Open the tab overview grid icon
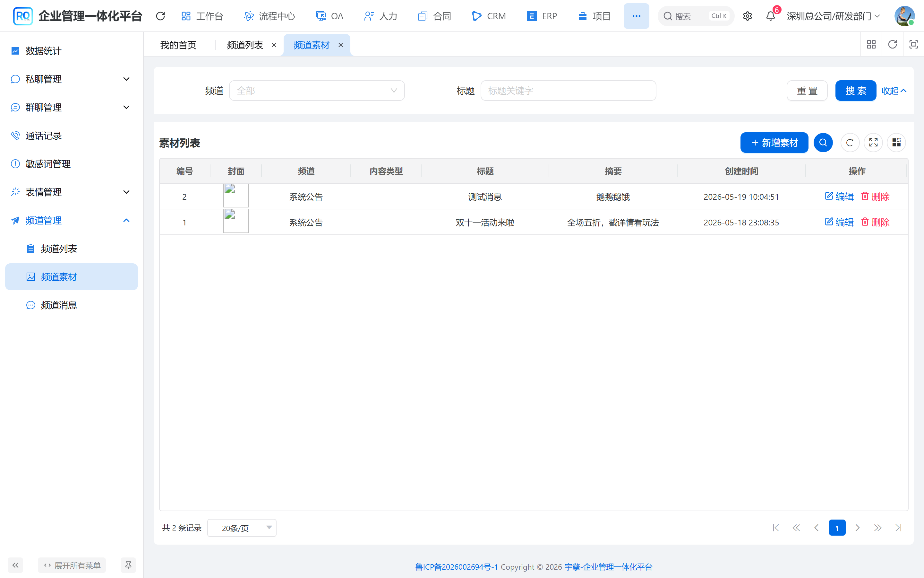This screenshot has height=578, width=924. tap(871, 45)
